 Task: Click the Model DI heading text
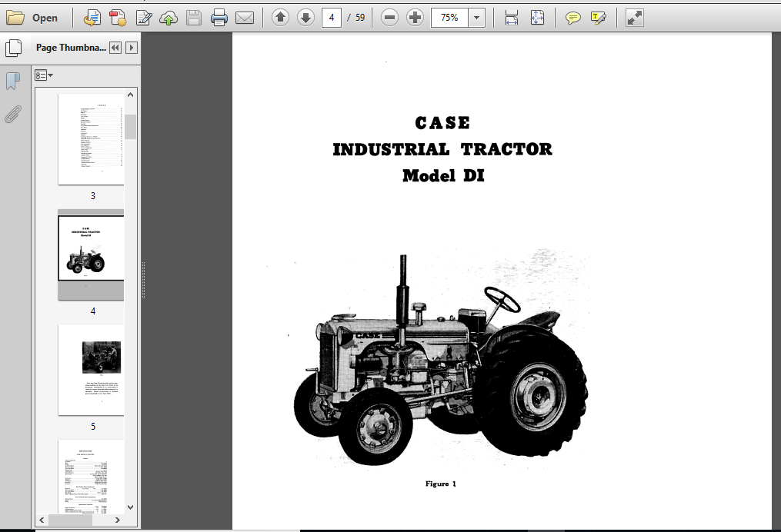[443, 175]
